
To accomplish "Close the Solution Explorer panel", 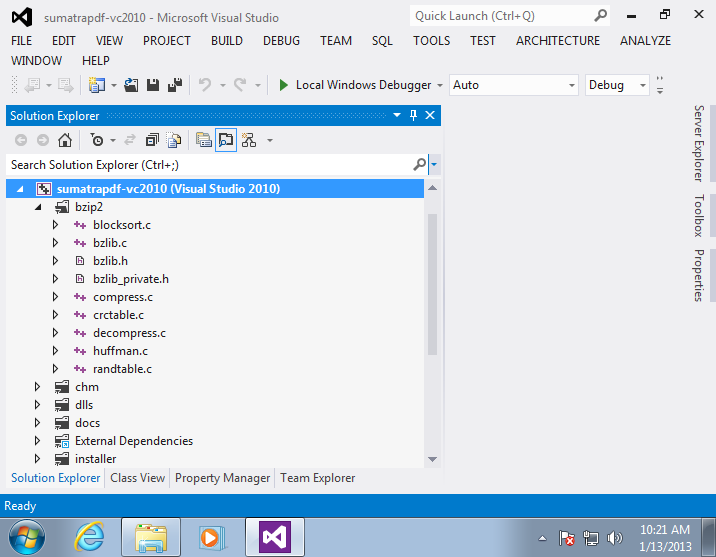I will point(430,116).
